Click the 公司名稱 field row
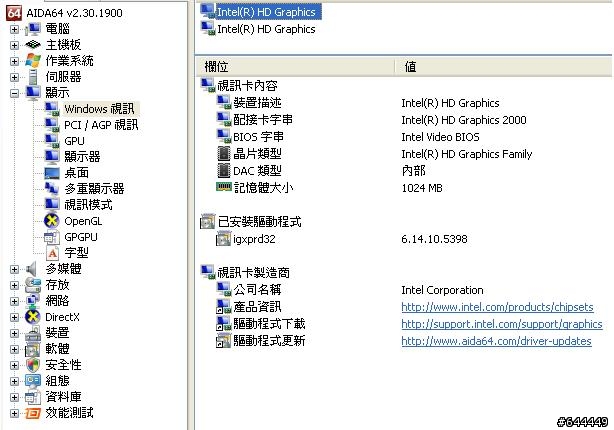 [x=257, y=289]
